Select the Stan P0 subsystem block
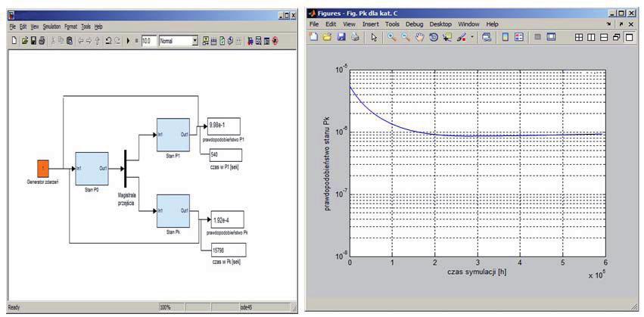The height and width of the screenshot is (317, 644). (92, 169)
